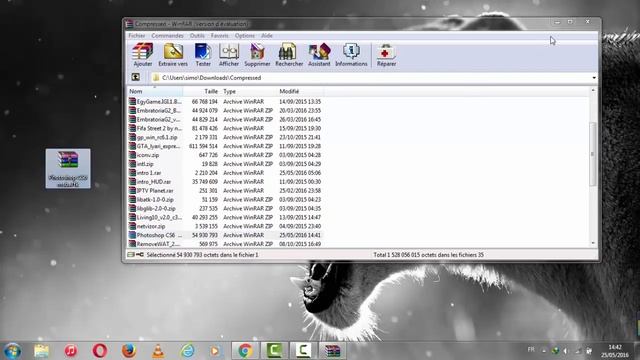Run the Tester archive command
The height and width of the screenshot is (360, 640).
[x=203, y=55]
